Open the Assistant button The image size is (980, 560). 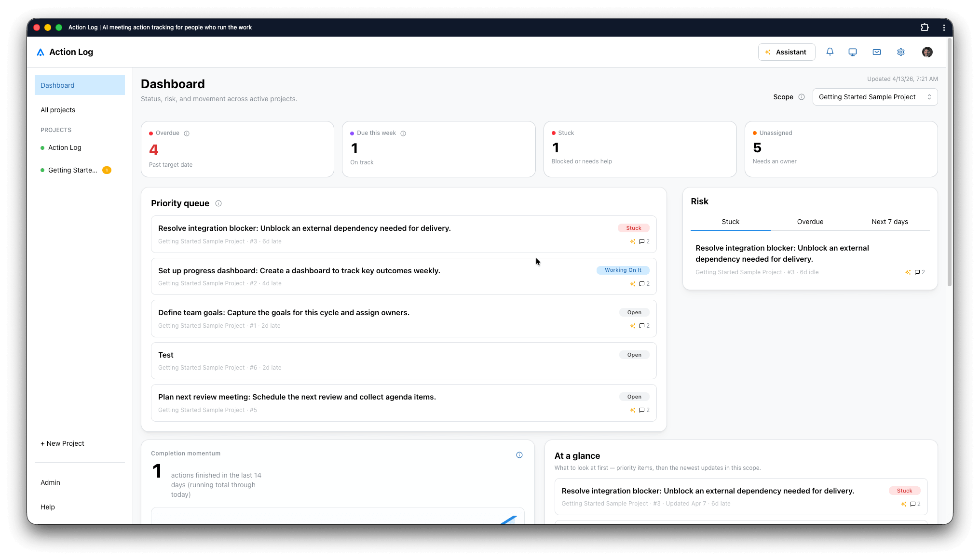(x=787, y=52)
